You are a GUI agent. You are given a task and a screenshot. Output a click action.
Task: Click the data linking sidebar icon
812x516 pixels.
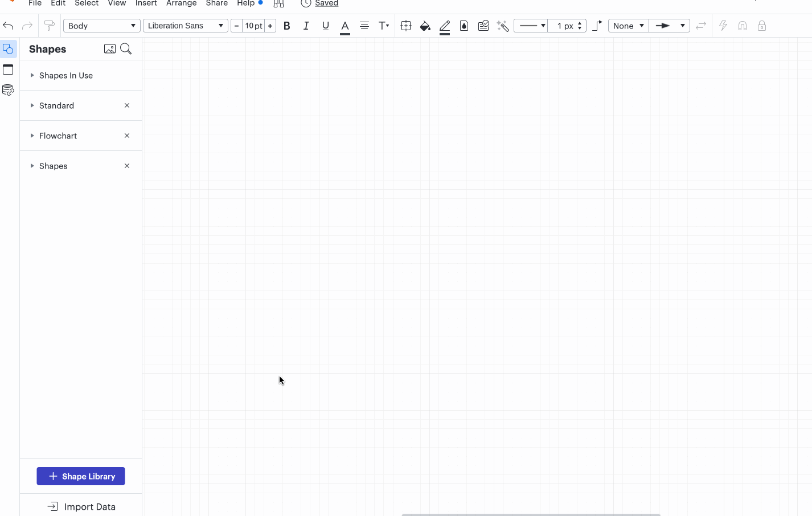tap(8, 90)
